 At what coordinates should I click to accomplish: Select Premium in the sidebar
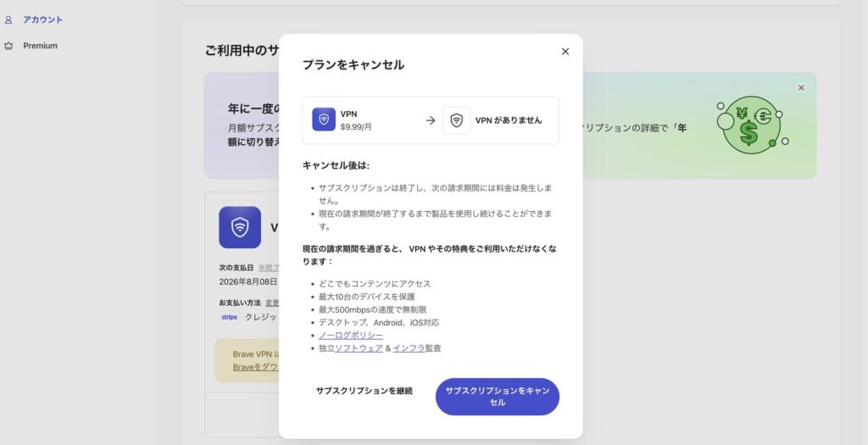coord(40,46)
